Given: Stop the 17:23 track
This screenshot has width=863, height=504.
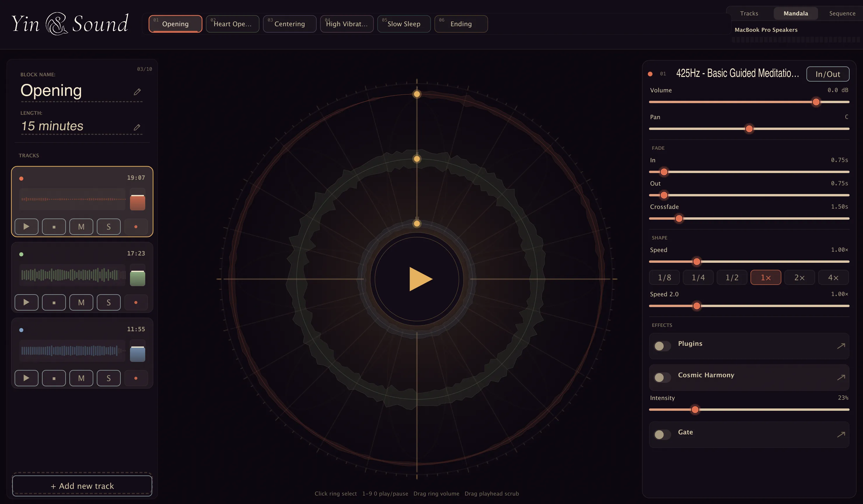Looking at the screenshot, I should [x=54, y=302].
